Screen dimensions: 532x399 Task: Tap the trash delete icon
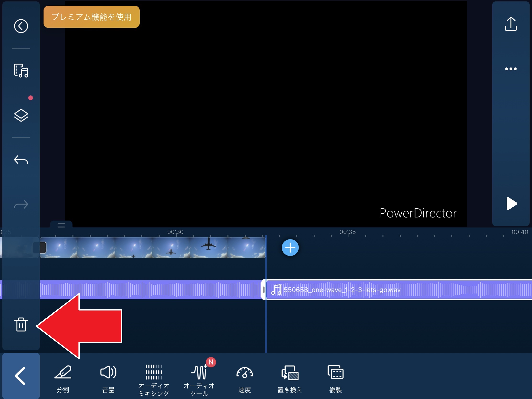click(21, 325)
